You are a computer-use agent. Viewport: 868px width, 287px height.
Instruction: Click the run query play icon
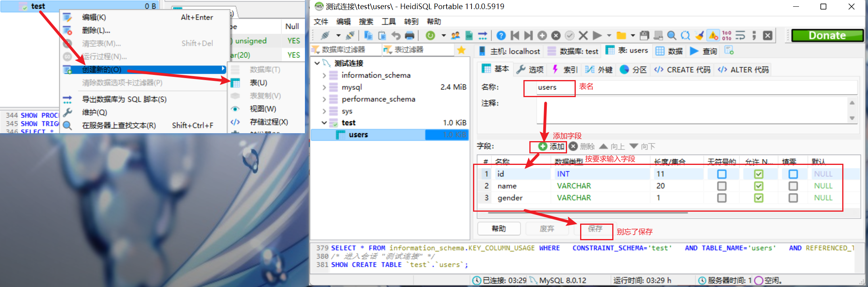pos(597,36)
